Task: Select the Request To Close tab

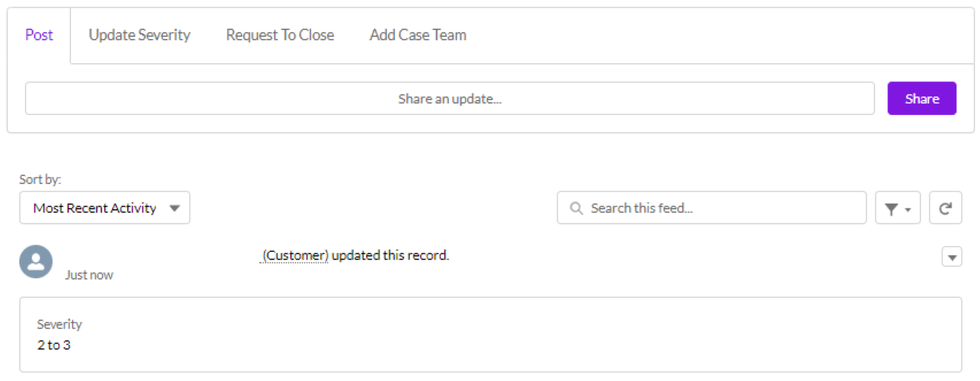Action: (x=280, y=35)
